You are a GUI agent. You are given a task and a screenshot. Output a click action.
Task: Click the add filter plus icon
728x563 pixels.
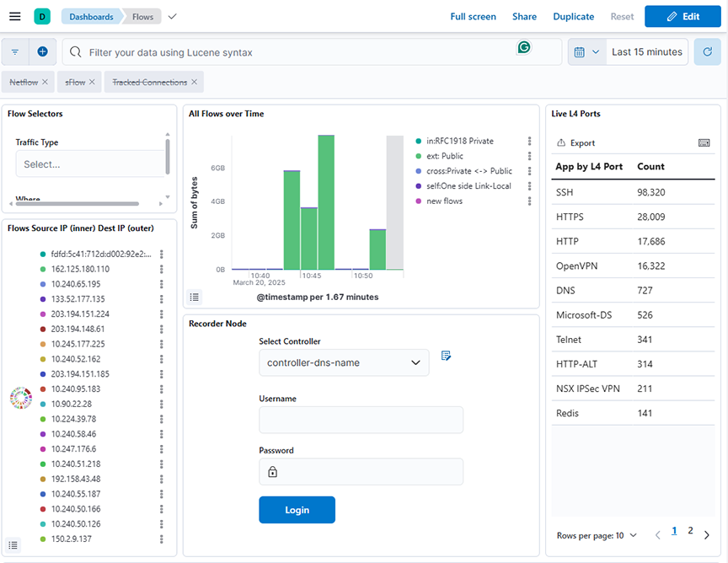(x=42, y=52)
